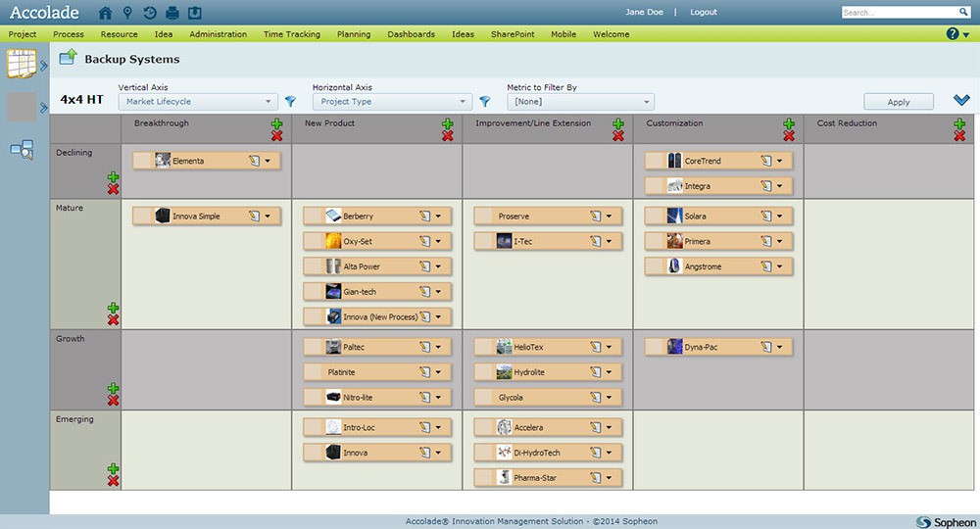Click the green plus in the Growth row

tap(113, 388)
